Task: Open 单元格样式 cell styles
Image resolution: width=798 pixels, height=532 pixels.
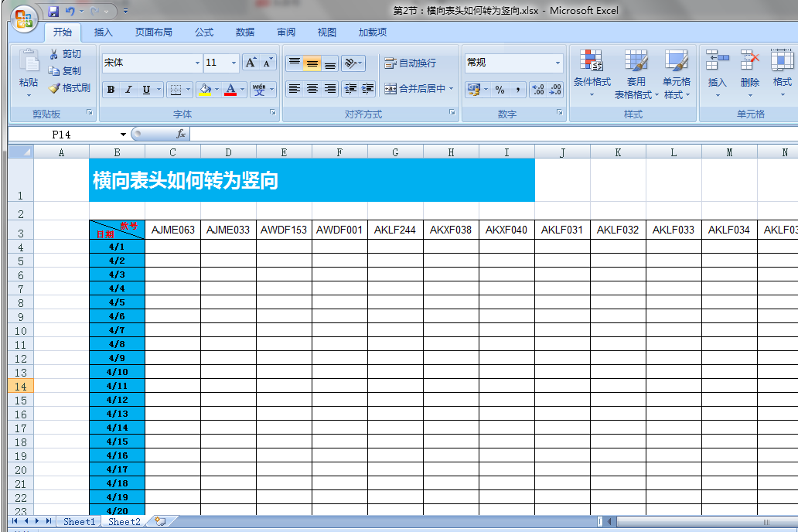Action: click(677, 73)
